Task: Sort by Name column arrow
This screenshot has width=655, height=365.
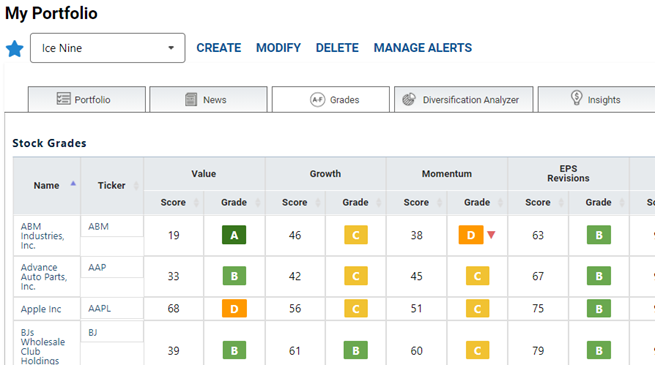Action: click(x=73, y=184)
